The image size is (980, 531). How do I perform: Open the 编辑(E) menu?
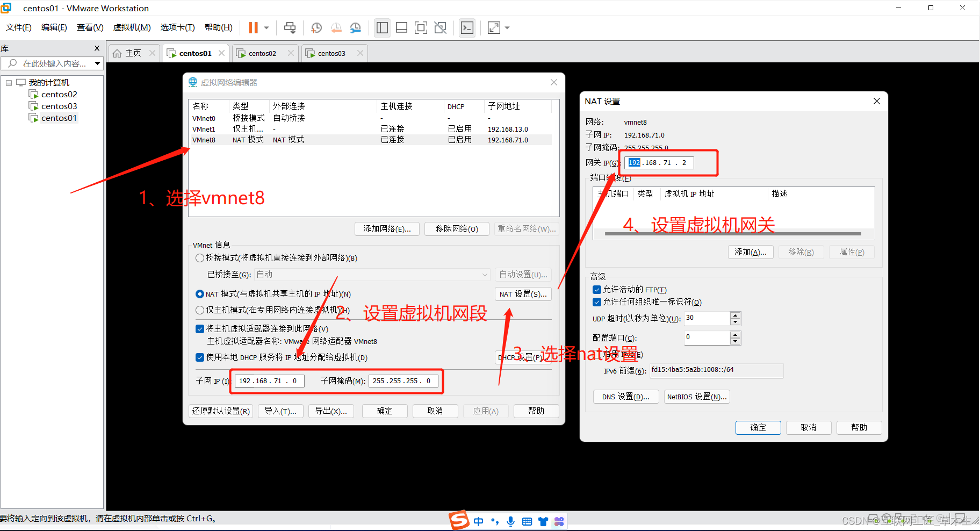[54, 27]
